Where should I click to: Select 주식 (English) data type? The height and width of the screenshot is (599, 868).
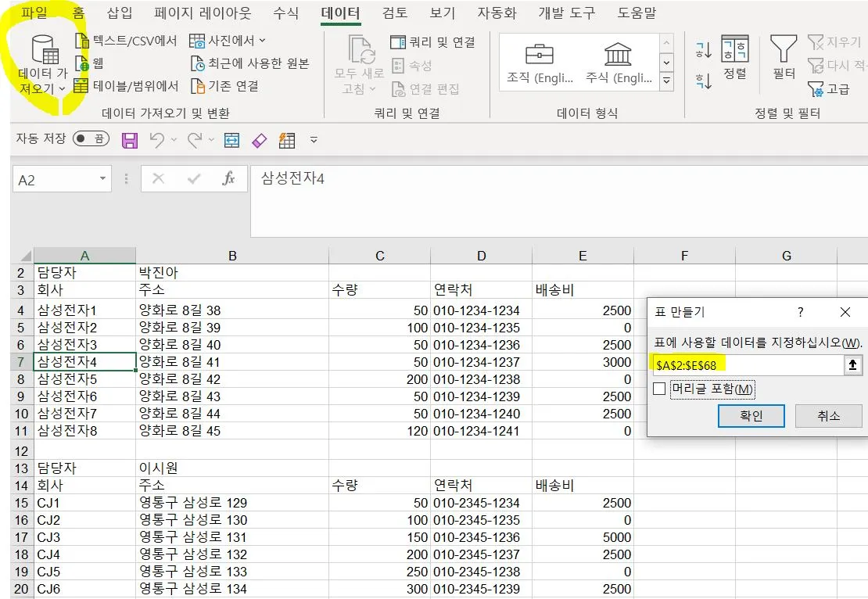(619, 63)
